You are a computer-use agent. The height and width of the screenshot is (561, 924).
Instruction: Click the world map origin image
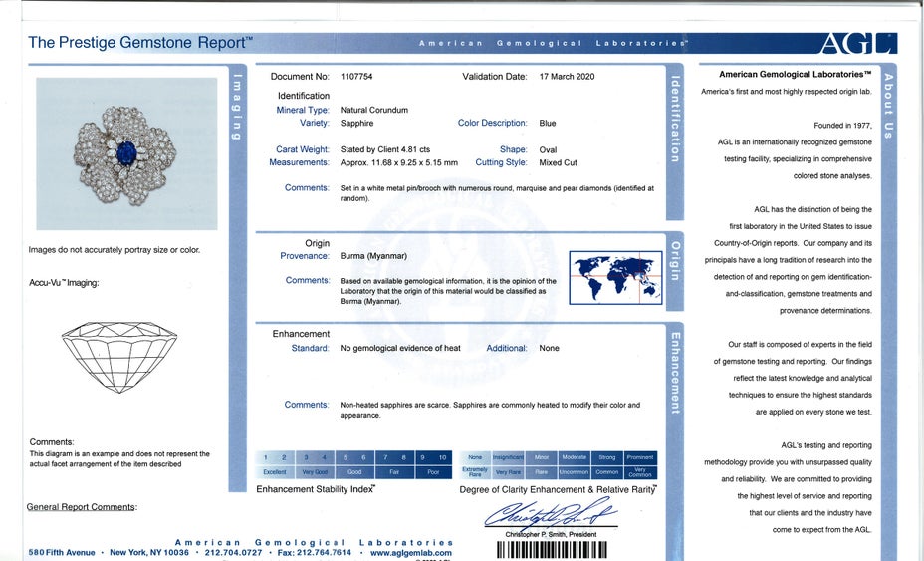615,276
